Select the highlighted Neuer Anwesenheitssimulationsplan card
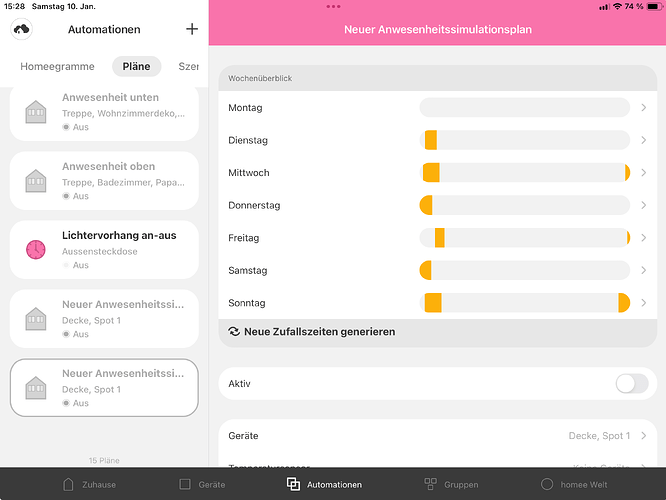Image resolution: width=666 pixels, height=500 pixels. (x=104, y=388)
